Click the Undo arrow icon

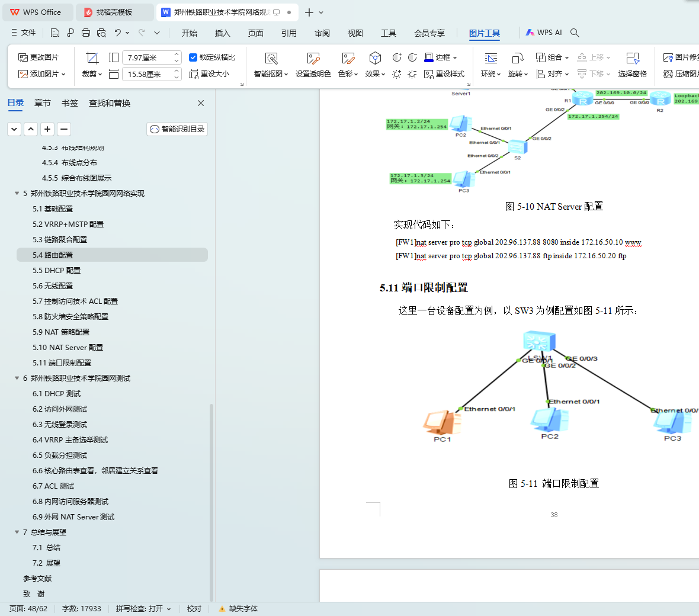pos(118,33)
